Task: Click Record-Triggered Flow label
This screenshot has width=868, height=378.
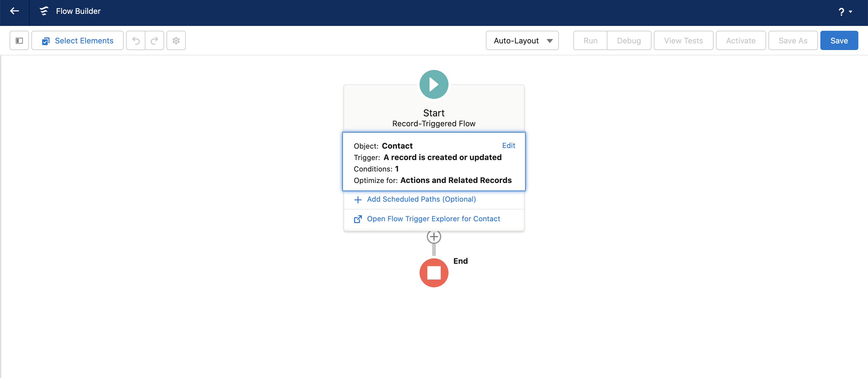Action: coord(434,124)
